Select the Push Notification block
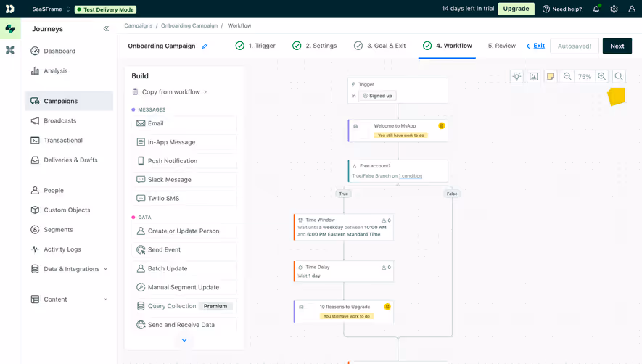The height and width of the screenshot is (364, 642). [x=185, y=161]
